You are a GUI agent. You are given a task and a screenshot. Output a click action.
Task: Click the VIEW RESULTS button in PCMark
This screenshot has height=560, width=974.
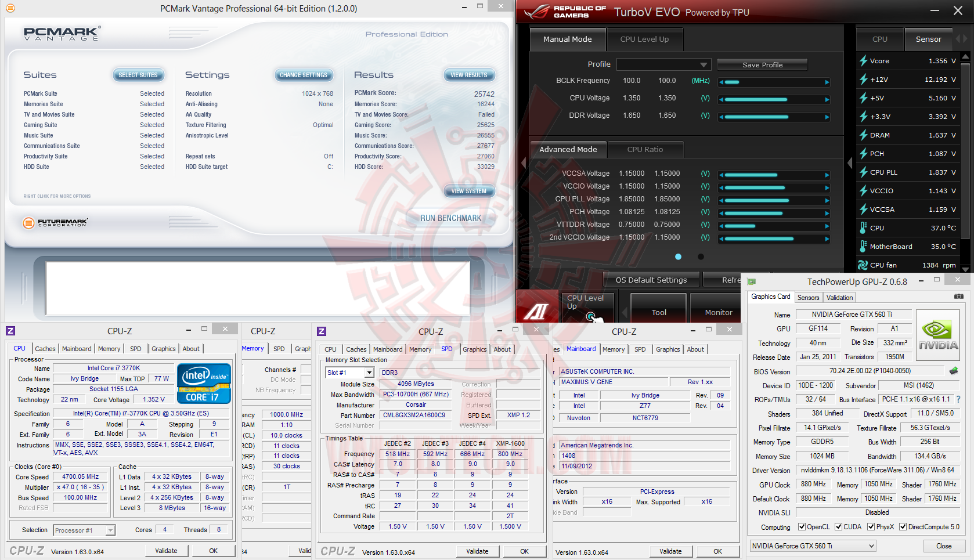(x=469, y=75)
